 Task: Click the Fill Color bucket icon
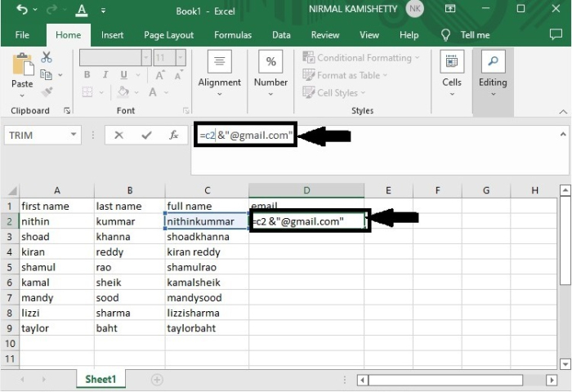pos(123,91)
